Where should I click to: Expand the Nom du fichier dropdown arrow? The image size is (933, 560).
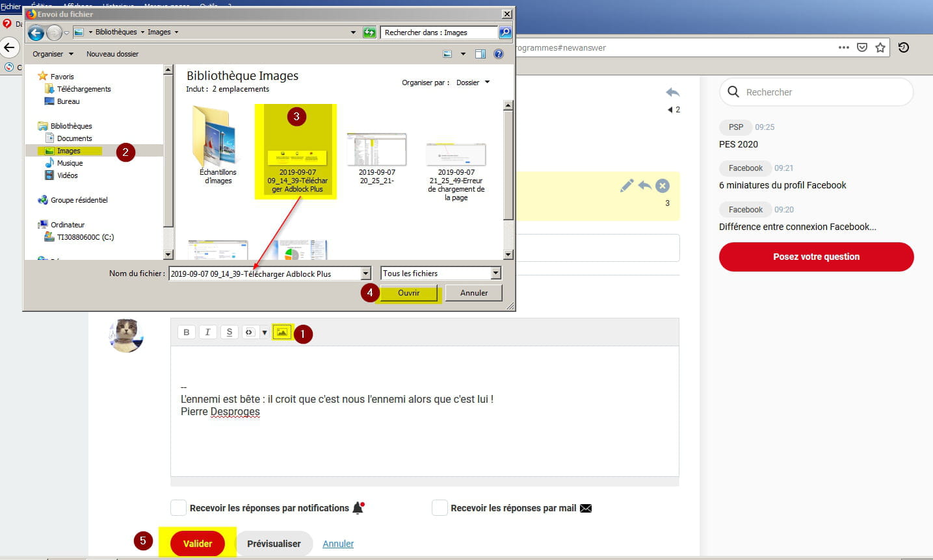365,274
